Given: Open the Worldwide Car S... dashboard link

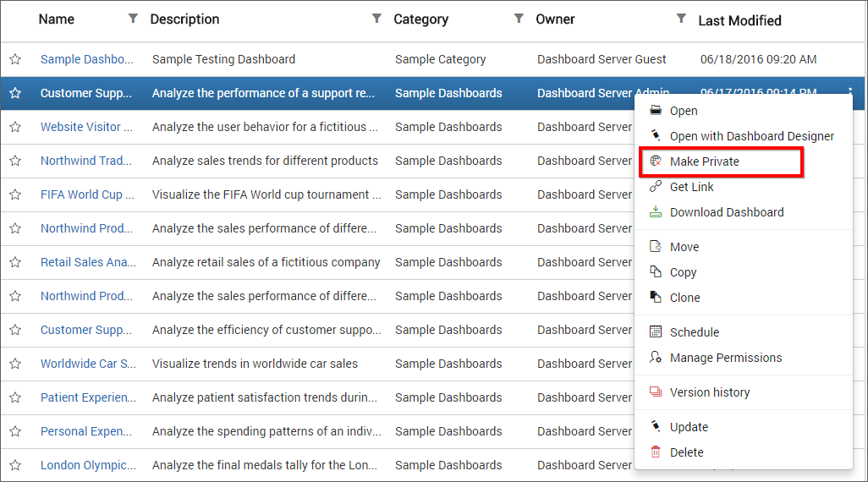Looking at the screenshot, I should click(88, 364).
